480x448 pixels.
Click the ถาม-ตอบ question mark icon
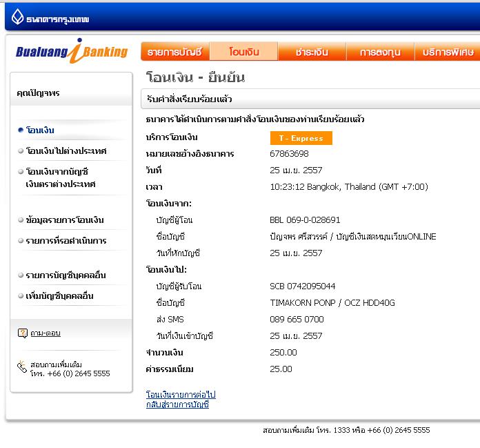(22, 333)
